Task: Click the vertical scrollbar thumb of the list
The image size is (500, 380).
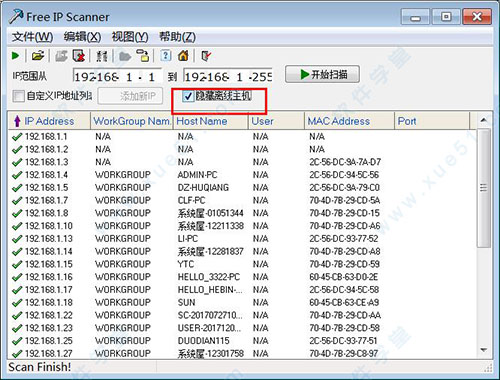Action: pos(484,188)
